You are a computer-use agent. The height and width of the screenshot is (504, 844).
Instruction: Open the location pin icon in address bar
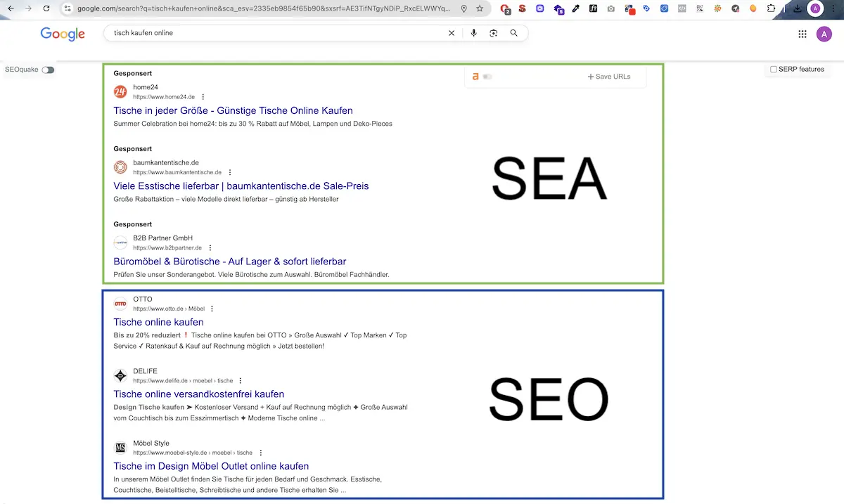pos(463,8)
